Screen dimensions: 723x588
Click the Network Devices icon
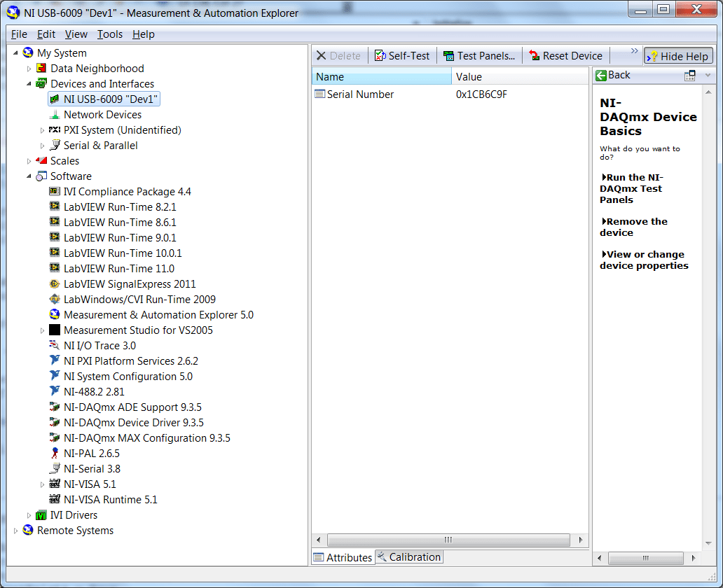click(x=55, y=114)
